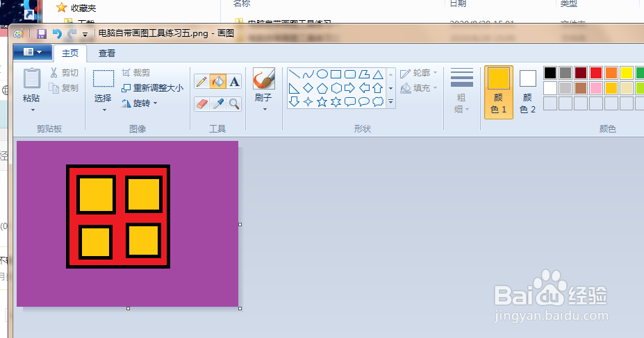Open Customize Quick Access Toolbar dropdown
The height and width of the screenshot is (338, 644).
pyautogui.click(x=85, y=35)
